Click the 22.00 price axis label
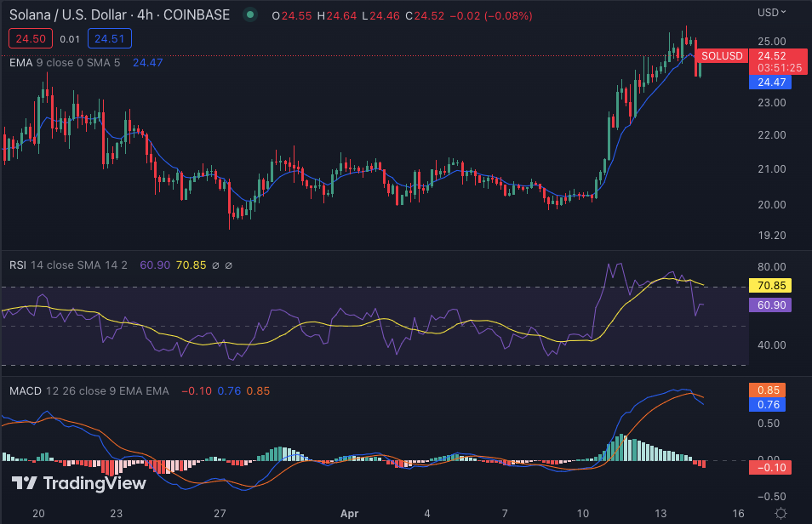Screen dimensions: 812x524 [772, 135]
